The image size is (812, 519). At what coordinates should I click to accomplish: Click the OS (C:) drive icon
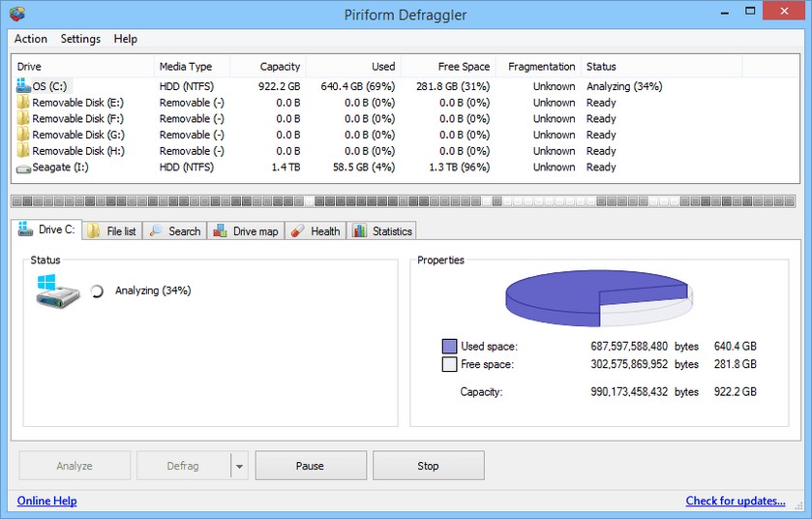point(23,85)
